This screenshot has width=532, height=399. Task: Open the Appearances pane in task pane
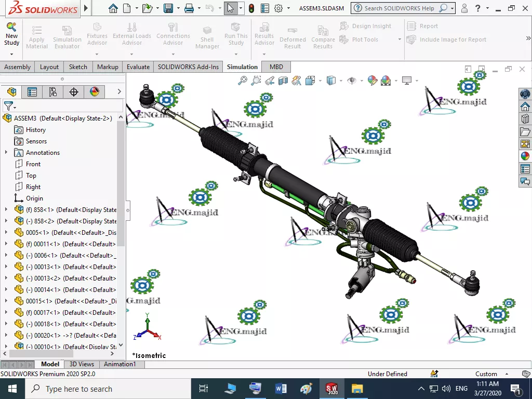525,156
